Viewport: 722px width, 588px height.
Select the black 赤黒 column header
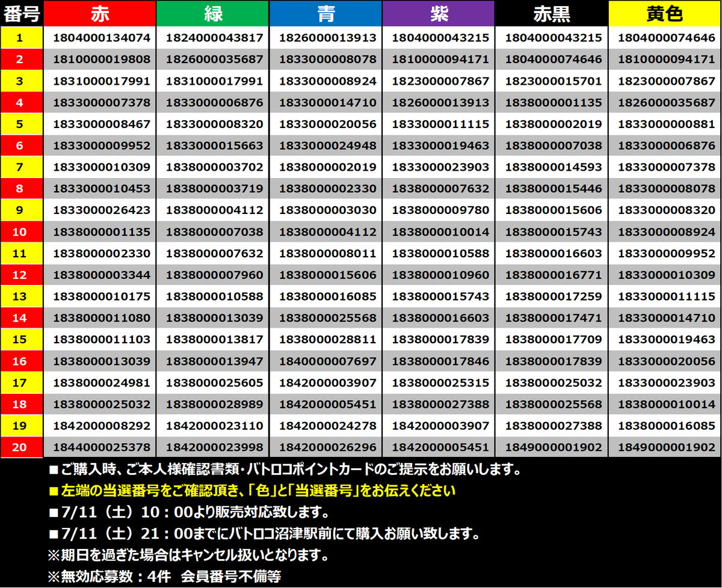tap(552, 13)
